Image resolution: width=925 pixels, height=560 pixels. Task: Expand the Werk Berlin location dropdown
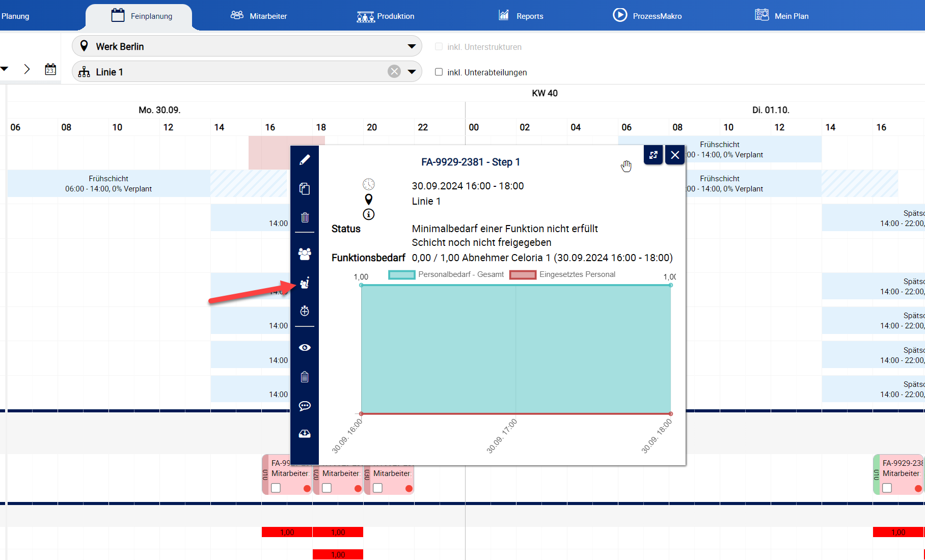click(x=412, y=46)
